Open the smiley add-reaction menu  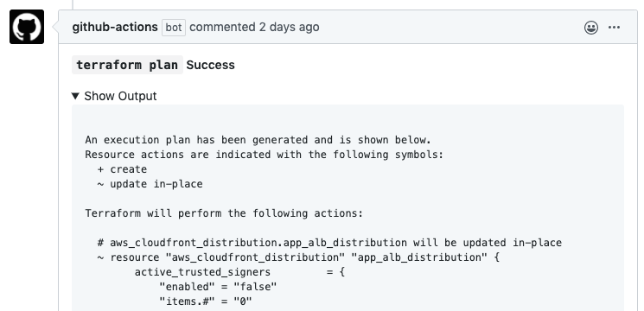[591, 28]
